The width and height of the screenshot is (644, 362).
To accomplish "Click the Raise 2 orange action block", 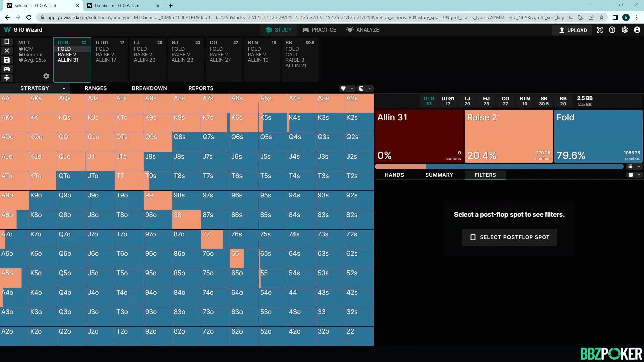I will click(508, 136).
